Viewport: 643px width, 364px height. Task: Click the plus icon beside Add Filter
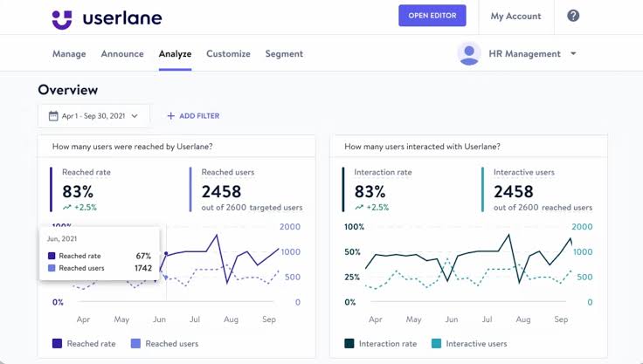coord(170,116)
